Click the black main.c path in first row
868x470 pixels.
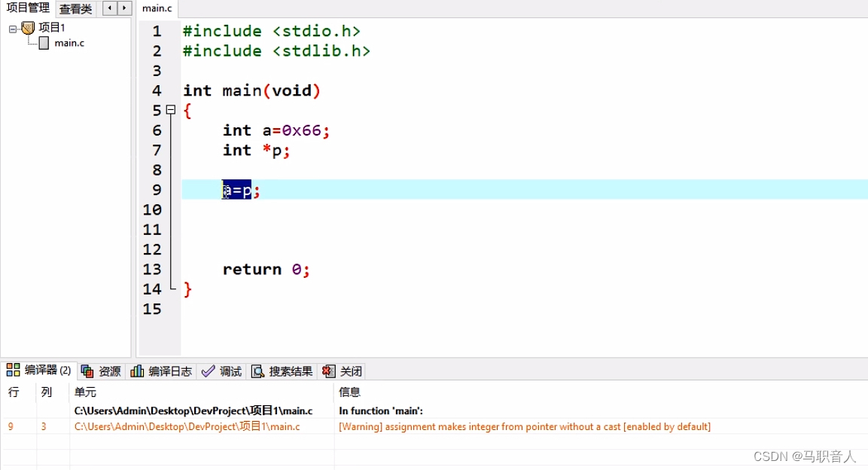pos(193,410)
